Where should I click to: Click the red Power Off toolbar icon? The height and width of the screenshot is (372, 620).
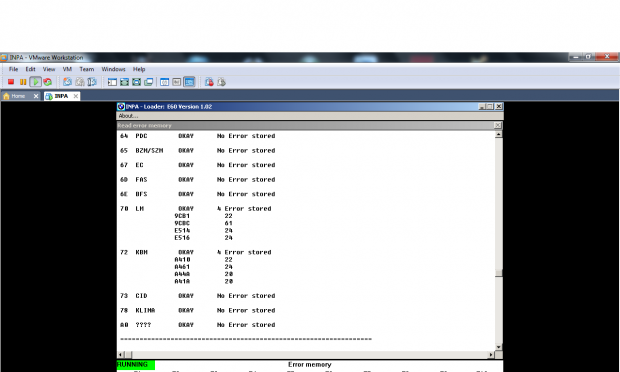point(11,82)
